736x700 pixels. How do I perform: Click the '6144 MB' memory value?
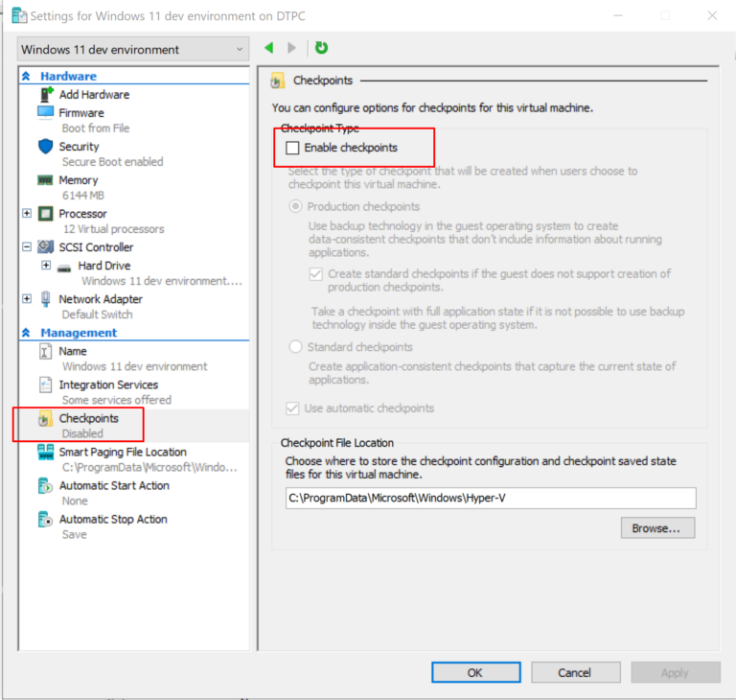[83, 196]
